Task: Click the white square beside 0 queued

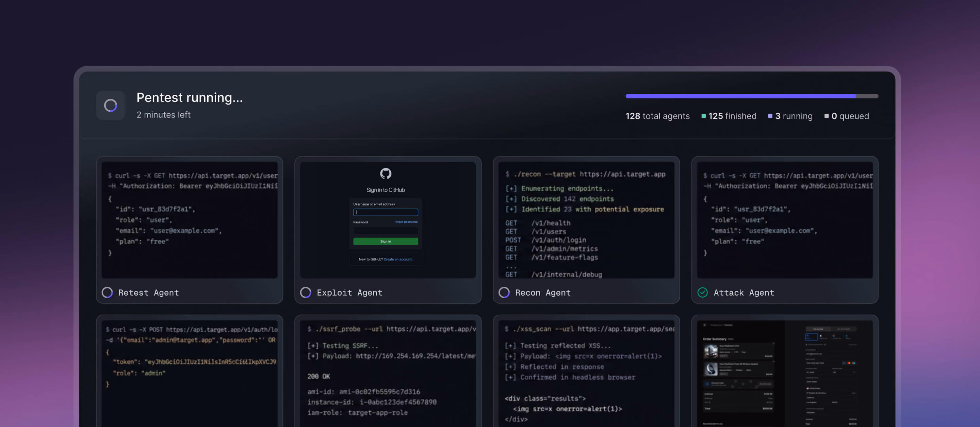Action: click(826, 116)
